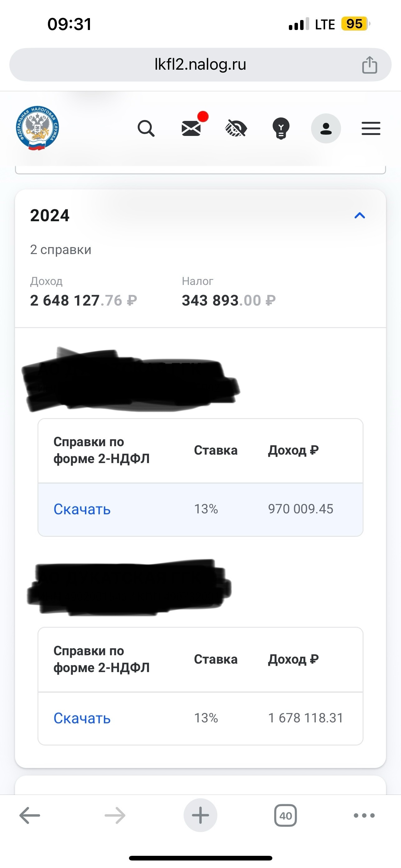401x868 pixels.
Task: Tap the share icon in address bar
Action: pyautogui.click(x=369, y=65)
